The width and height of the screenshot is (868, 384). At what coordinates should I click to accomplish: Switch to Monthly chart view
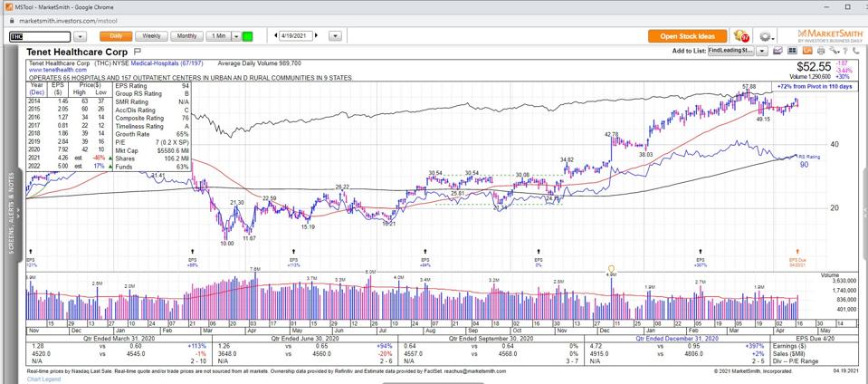pyautogui.click(x=187, y=36)
